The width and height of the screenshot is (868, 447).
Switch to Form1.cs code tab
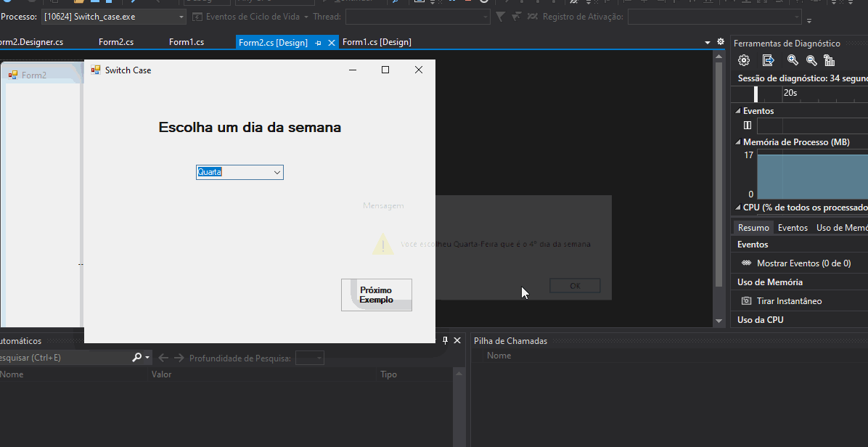187,42
